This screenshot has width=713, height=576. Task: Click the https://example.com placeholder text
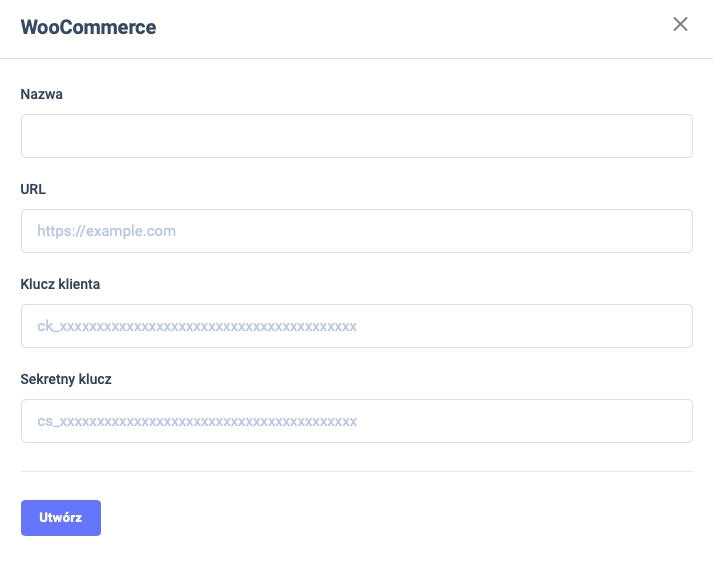106,231
